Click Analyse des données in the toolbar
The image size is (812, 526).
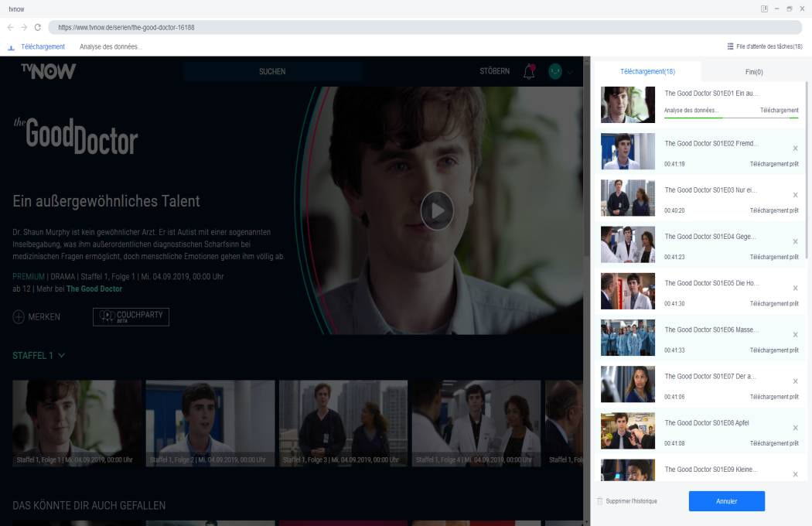(x=111, y=46)
